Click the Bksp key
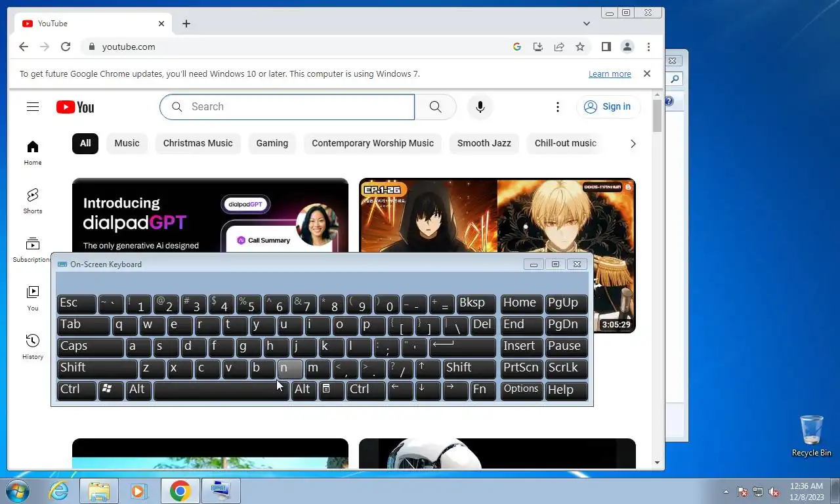The width and height of the screenshot is (840, 504). 476,304
